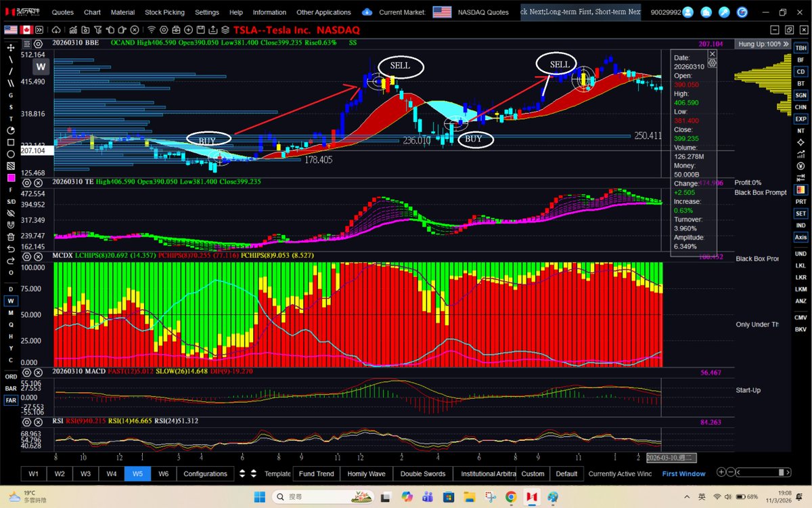Close the date info popup panel
This screenshot has width=812, height=508.
point(712,54)
